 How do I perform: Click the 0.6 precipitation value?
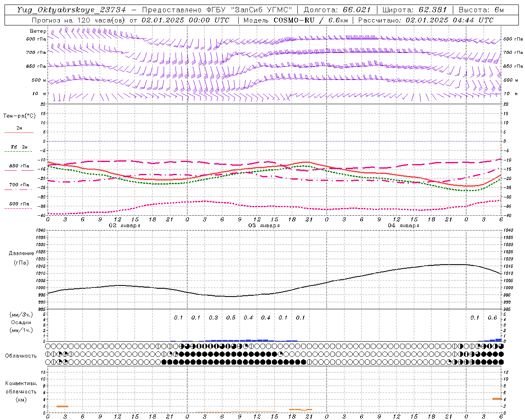click(492, 318)
